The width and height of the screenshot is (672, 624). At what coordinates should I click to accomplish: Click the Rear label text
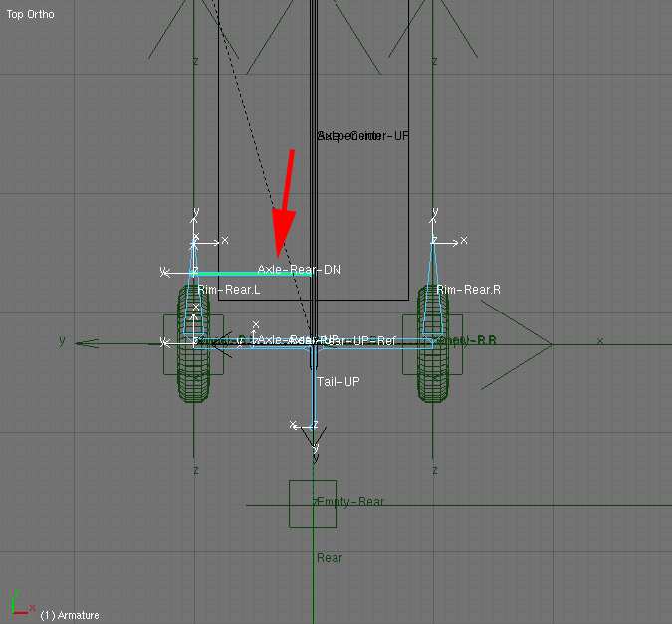tap(330, 558)
